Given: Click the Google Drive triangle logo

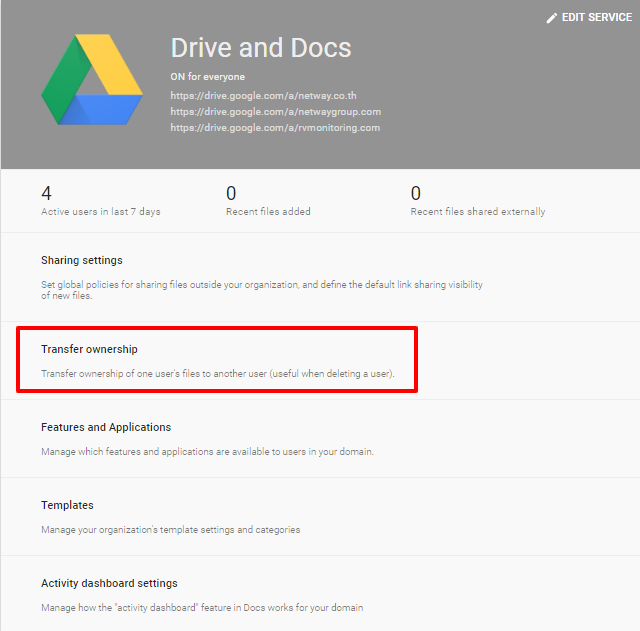Looking at the screenshot, I should [x=92, y=81].
